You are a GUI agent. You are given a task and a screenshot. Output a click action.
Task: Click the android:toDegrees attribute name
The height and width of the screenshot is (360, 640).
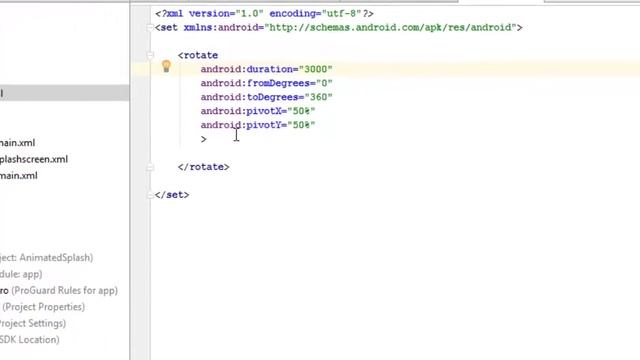coord(249,97)
